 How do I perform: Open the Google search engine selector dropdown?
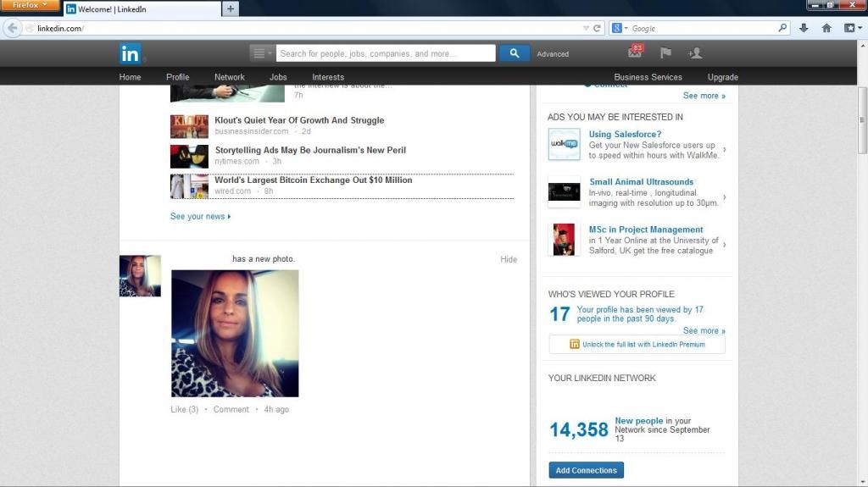(x=620, y=28)
